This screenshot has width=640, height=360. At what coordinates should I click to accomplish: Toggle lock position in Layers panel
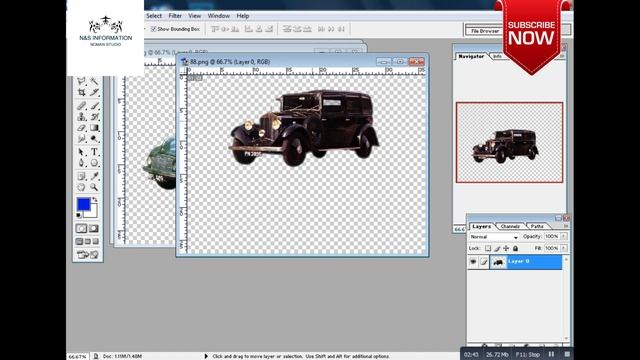pyautogui.click(x=506, y=248)
